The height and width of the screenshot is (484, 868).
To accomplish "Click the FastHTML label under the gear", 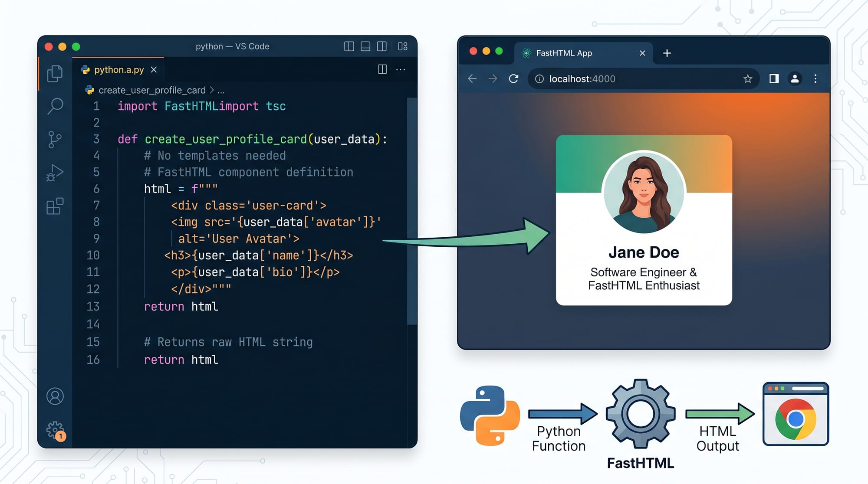I will [x=641, y=463].
